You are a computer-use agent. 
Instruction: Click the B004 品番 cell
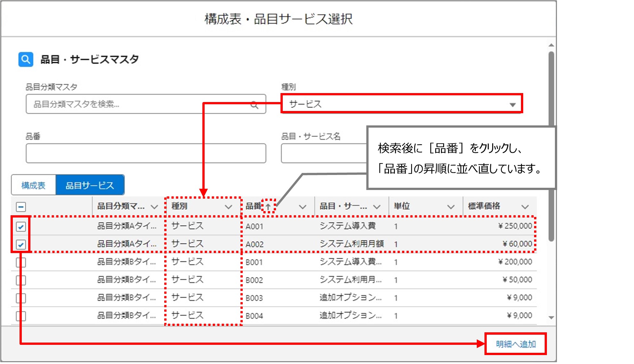(254, 316)
